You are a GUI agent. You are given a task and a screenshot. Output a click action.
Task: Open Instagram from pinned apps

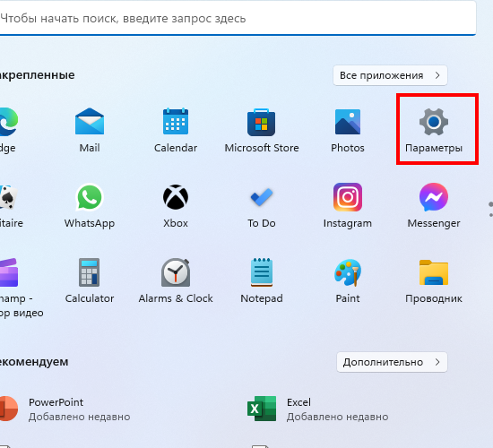point(348,205)
